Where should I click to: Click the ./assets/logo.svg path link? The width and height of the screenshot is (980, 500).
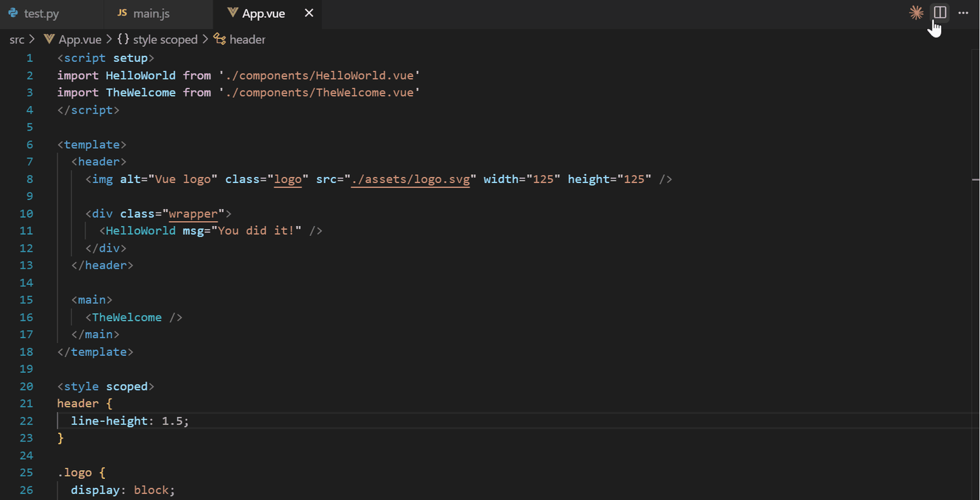[x=410, y=179]
